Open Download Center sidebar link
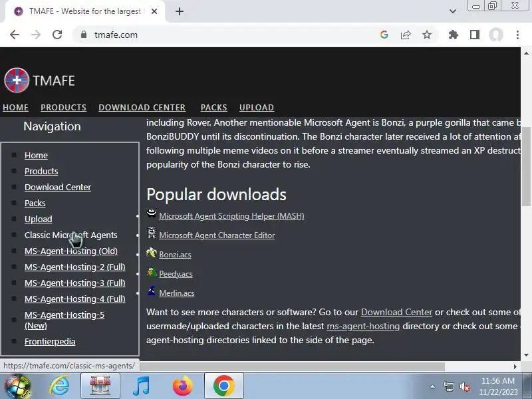Screen dimensions: 532x399 (58, 187)
